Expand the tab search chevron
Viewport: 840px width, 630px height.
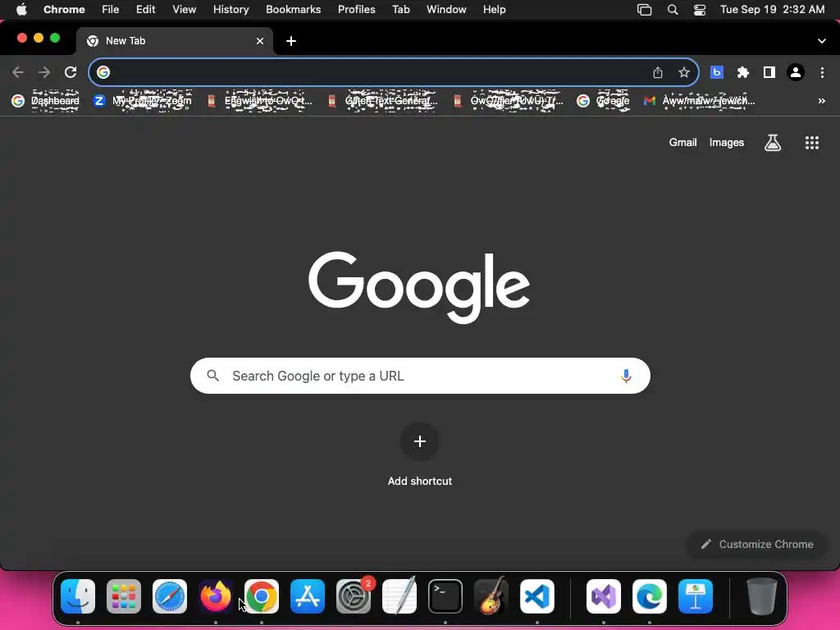coord(822,41)
